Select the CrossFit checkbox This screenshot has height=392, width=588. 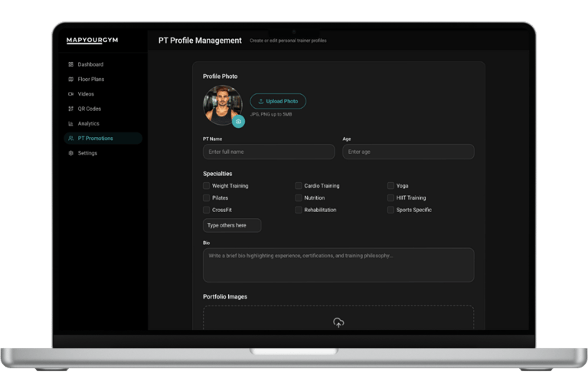206,210
